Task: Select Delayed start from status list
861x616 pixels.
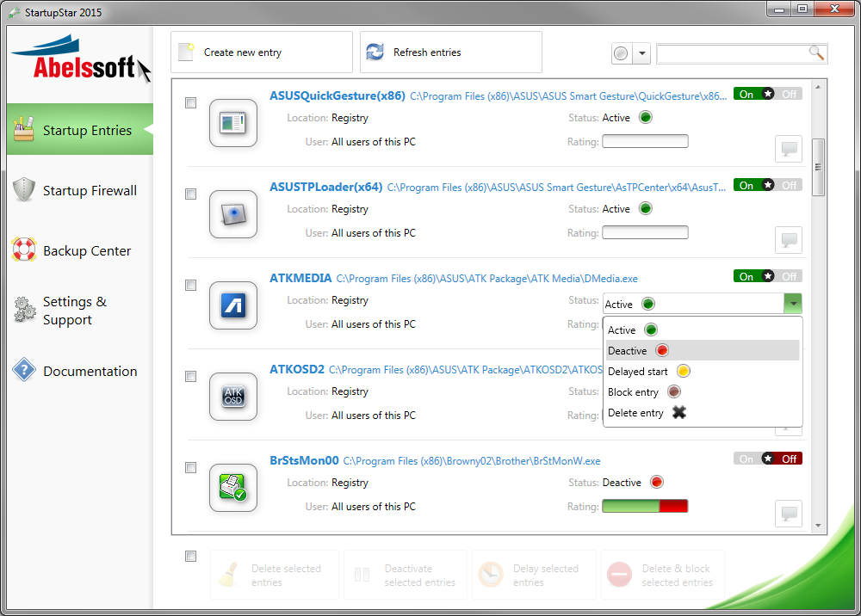Action: point(637,372)
